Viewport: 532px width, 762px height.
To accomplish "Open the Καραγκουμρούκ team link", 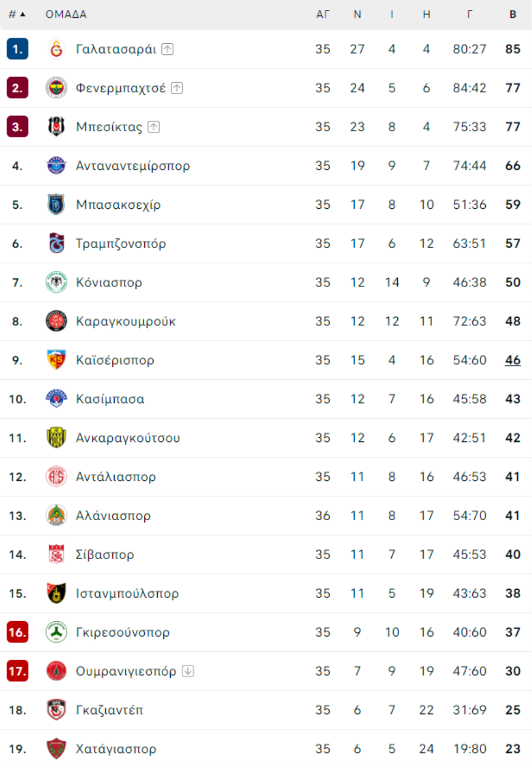I will click(126, 321).
